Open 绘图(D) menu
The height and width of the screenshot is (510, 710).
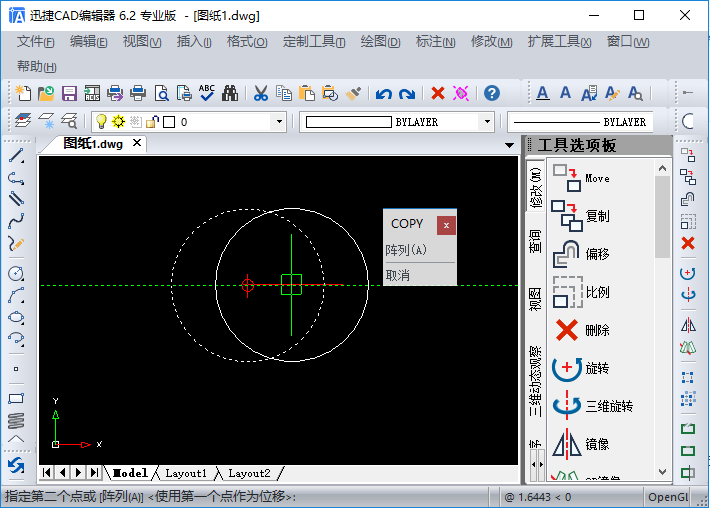380,42
